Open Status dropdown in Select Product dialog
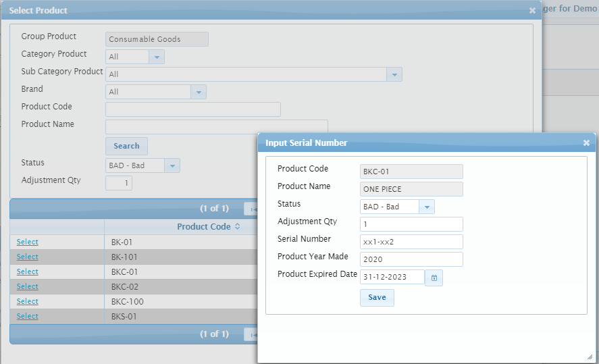The height and width of the screenshot is (364, 599). pyautogui.click(x=172, y=165)
